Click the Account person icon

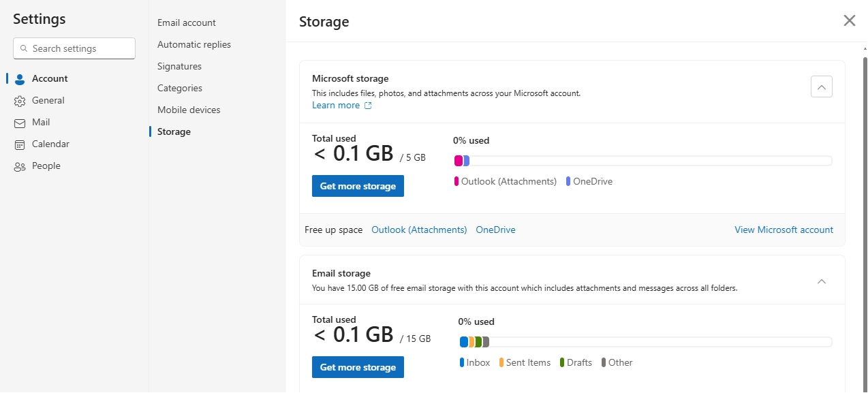pyautogui.click(x=20, y=79)
